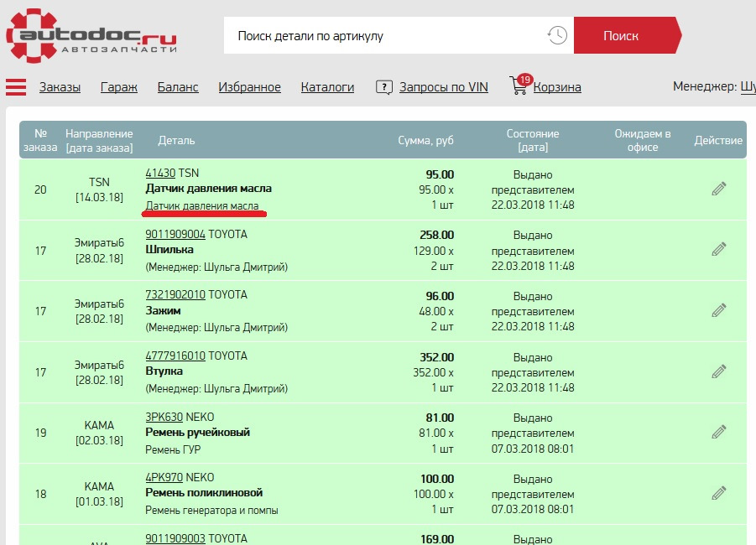Open the Гараж menu item
The image size is (756, 545).
pos(118,87)
